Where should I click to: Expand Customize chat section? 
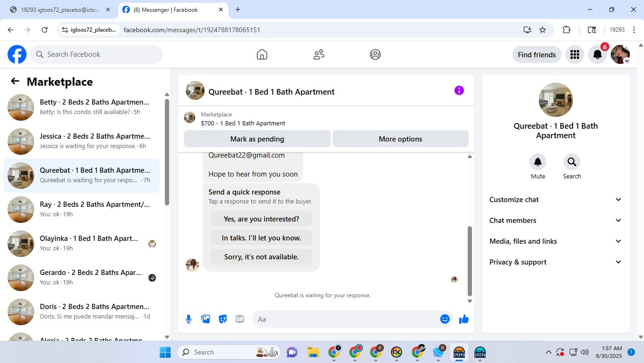click(x=555, y=200)
